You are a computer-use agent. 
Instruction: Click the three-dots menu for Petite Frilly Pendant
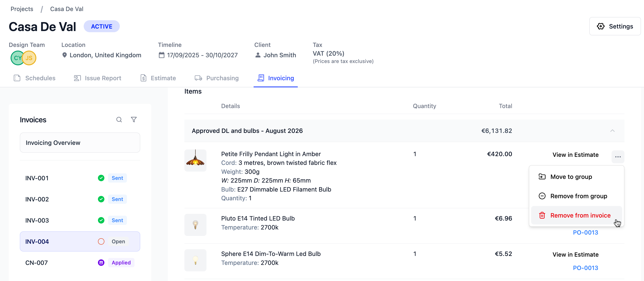pyautogui.click(x=618, y=157)
